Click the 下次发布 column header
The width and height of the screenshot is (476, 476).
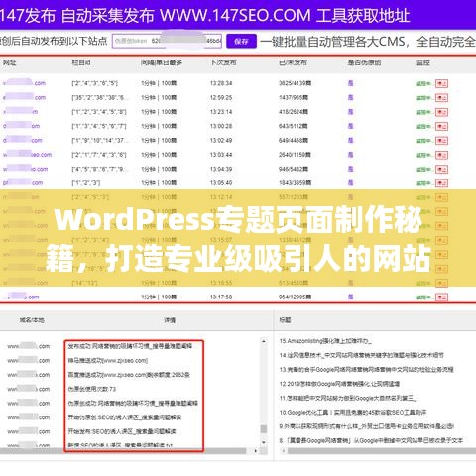coord(223,62)
